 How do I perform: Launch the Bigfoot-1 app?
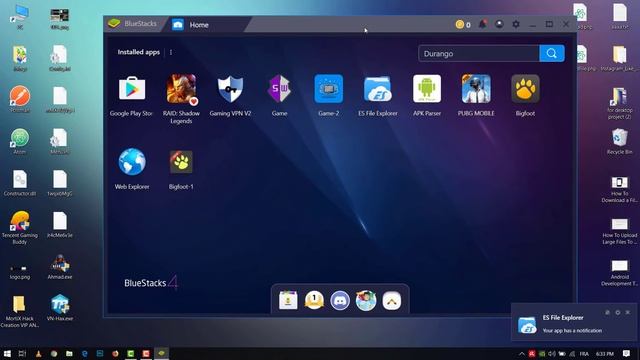[181, 162]
